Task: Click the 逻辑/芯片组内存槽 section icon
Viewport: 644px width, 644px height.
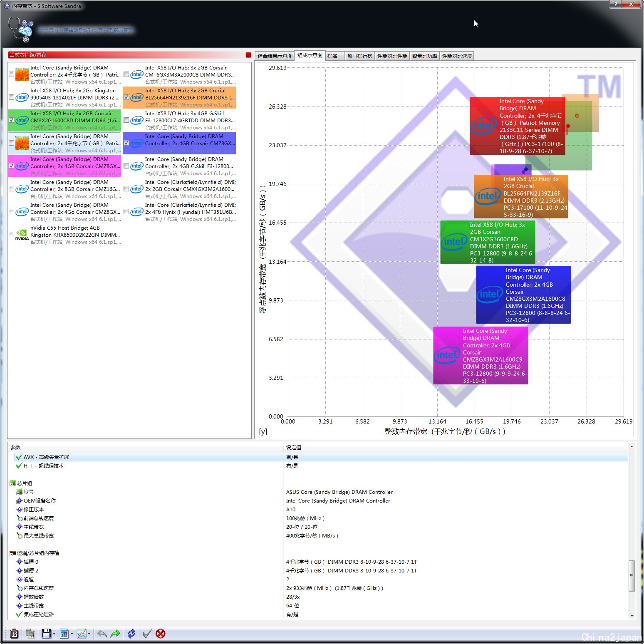Action: click(13, 553)
